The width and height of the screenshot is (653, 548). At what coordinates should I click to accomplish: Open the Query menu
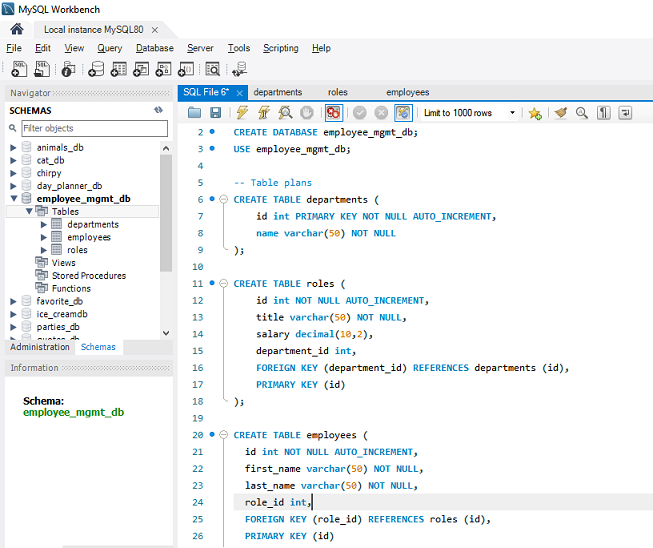tap(110, 48)
